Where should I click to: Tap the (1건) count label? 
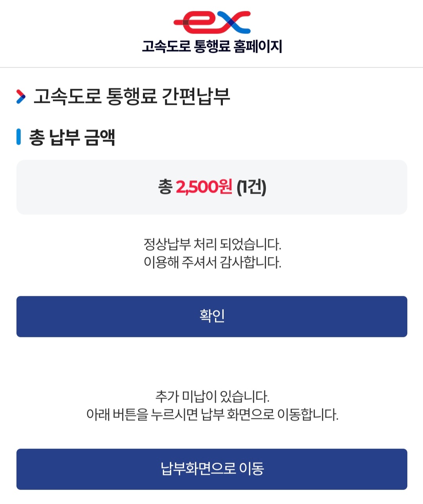tap(251, 187)
